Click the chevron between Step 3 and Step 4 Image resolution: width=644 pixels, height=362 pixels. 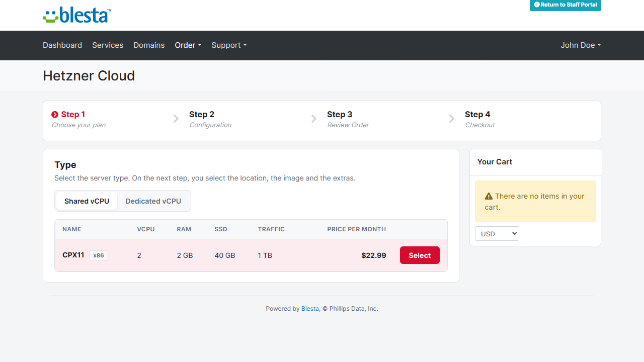coord(452,119)
